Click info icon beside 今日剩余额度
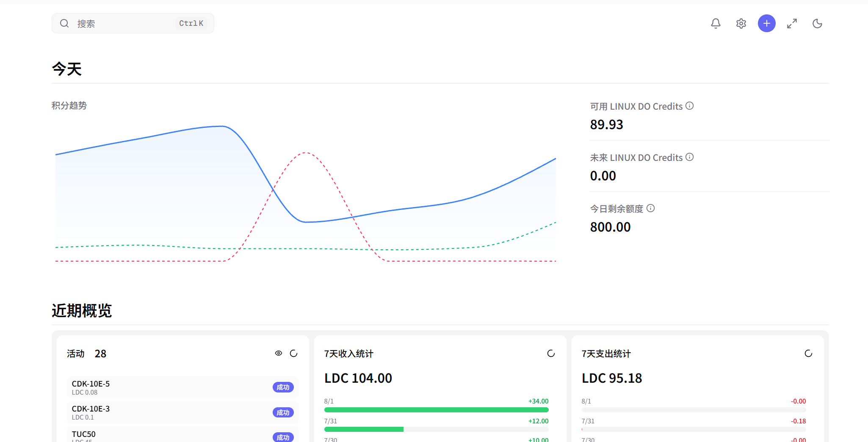 point(651,208)
